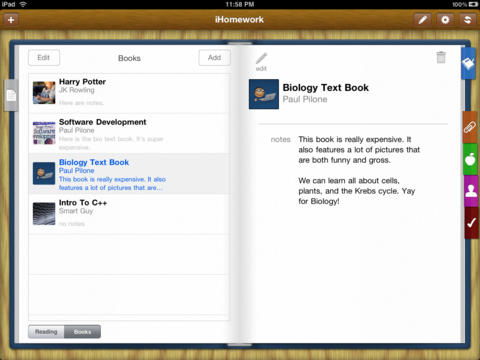Open the settings gear icon

click(x=445, y=20)
